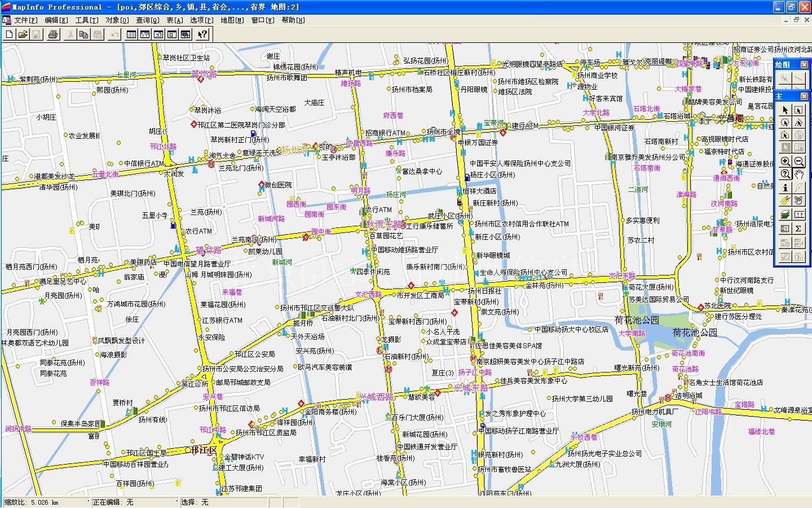The width and height of the screenshot is (812, 508).
Task: Open the 地图[M] menu
Action: pos(232,20)
